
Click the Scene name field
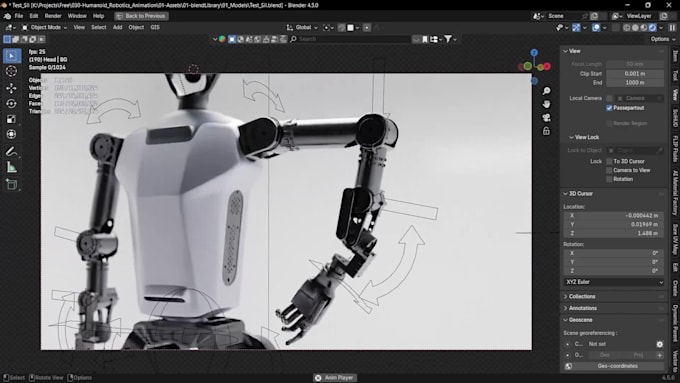coord(563,16)
